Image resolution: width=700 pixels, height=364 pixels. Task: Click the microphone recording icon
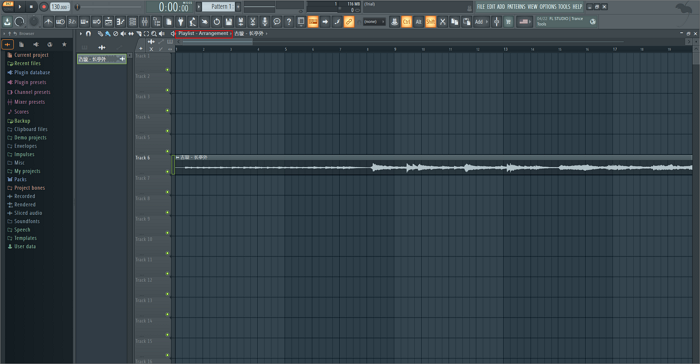(x=265, y=21)
